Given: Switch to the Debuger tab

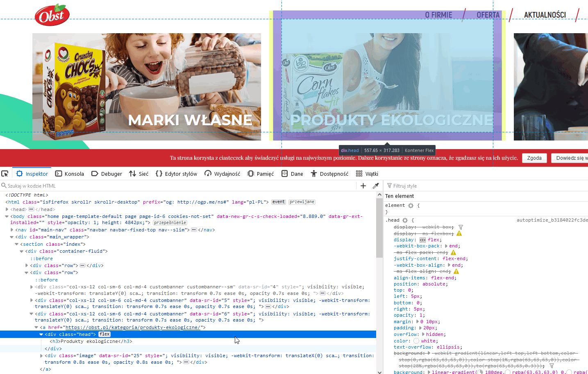Looking at the screenshot, I should [107, 174].
